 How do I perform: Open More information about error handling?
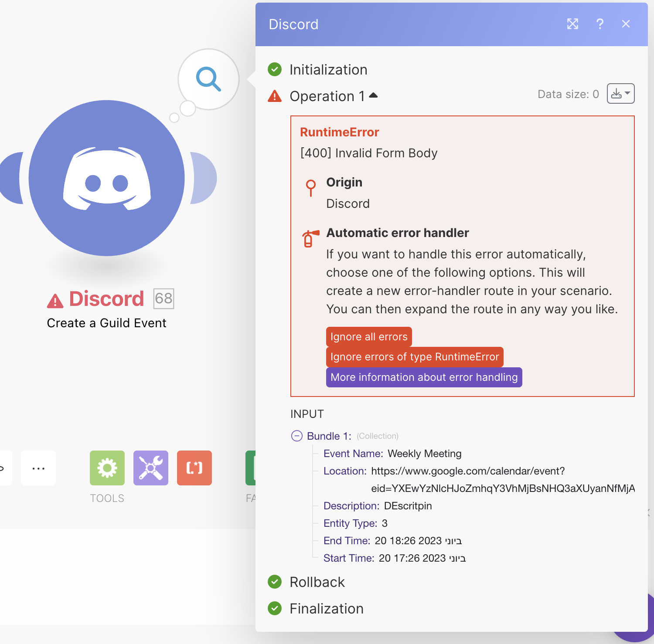coord(424,377)
